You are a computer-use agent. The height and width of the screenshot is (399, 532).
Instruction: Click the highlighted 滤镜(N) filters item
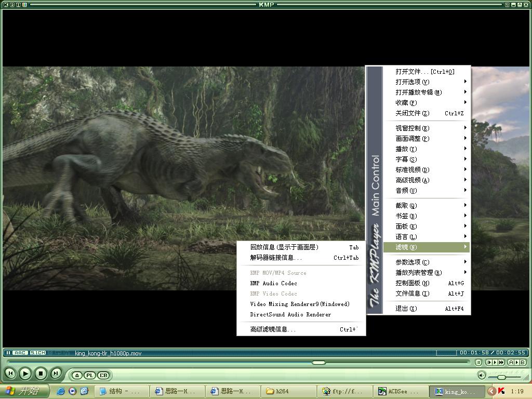[427, 247]
